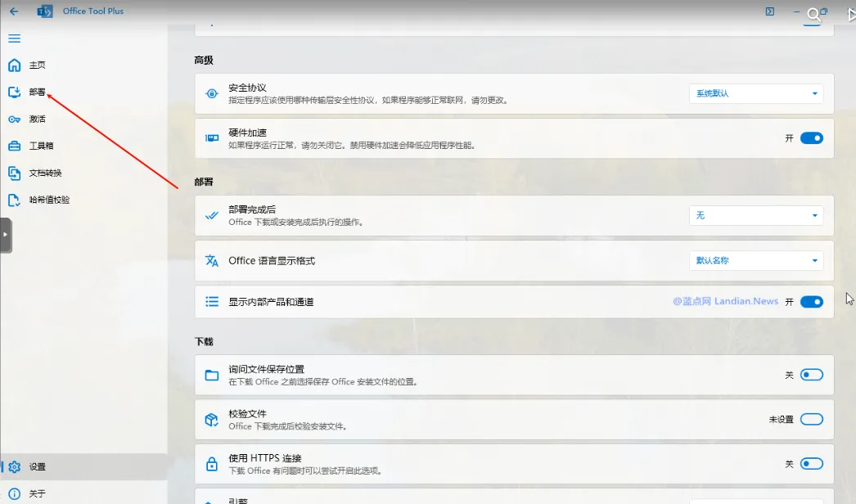Image resolution: width=856 pixels, height=504 pixels.
Task: Toggle the hamburger navigation menu
Action: tap(14, 38)
